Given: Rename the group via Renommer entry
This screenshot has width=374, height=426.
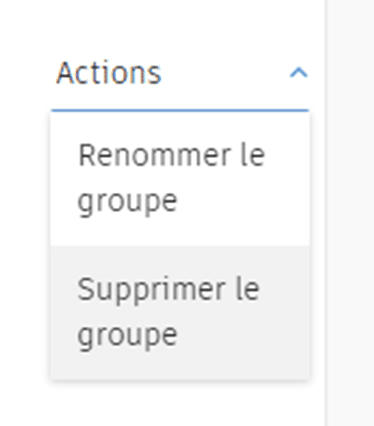Looking at the screenshot, I should [180, 179].
